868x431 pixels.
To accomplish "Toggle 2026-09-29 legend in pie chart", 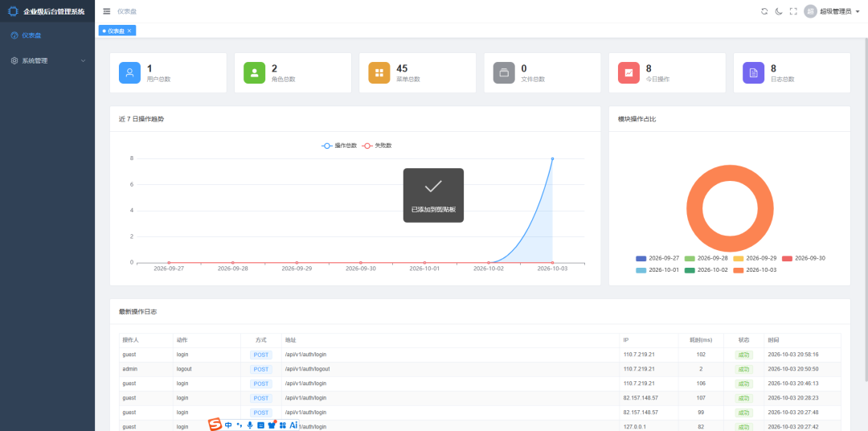I will point(755,259).
